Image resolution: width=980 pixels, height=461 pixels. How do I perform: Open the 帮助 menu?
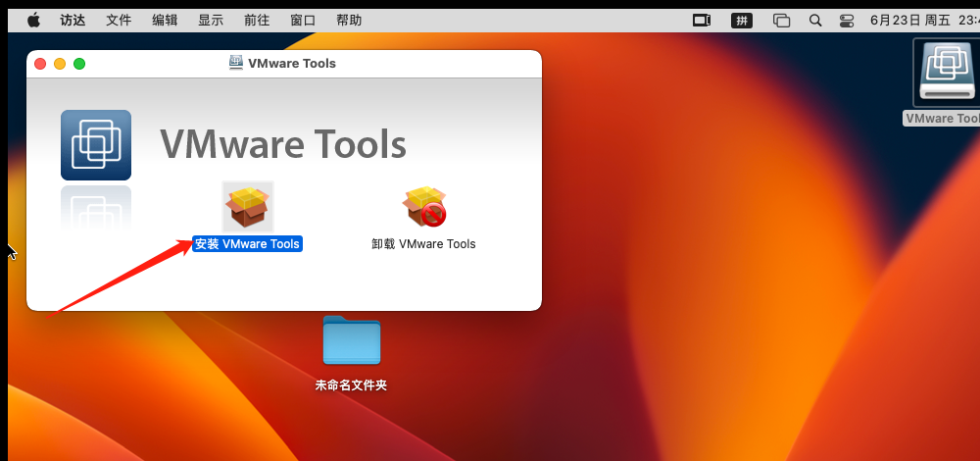349,20
